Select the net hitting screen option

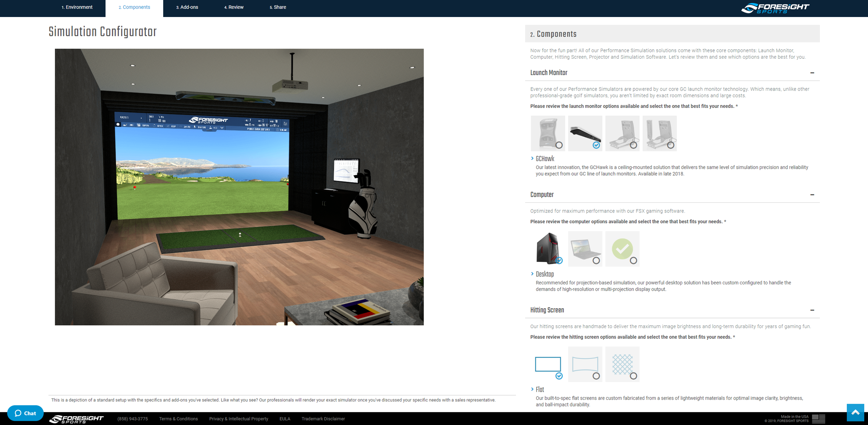622,364
